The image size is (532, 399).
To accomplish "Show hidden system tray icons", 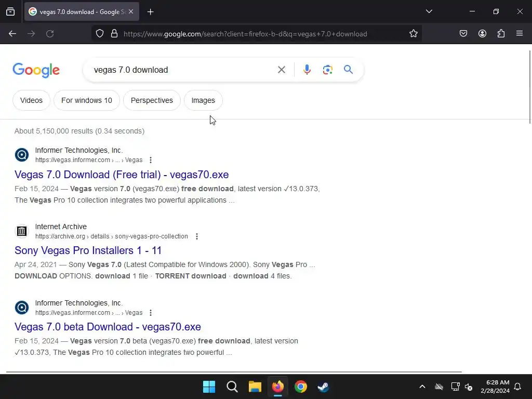I will point(422,387).
